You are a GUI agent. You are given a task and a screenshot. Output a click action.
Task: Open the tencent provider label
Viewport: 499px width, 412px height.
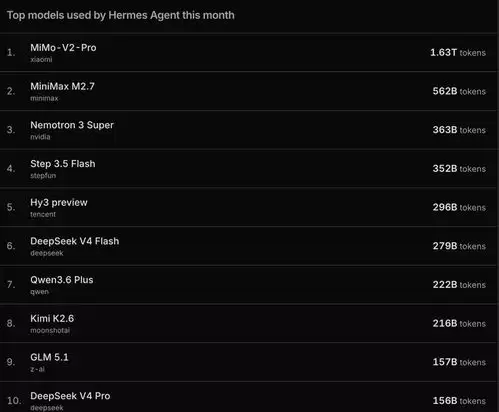[43, 214]
